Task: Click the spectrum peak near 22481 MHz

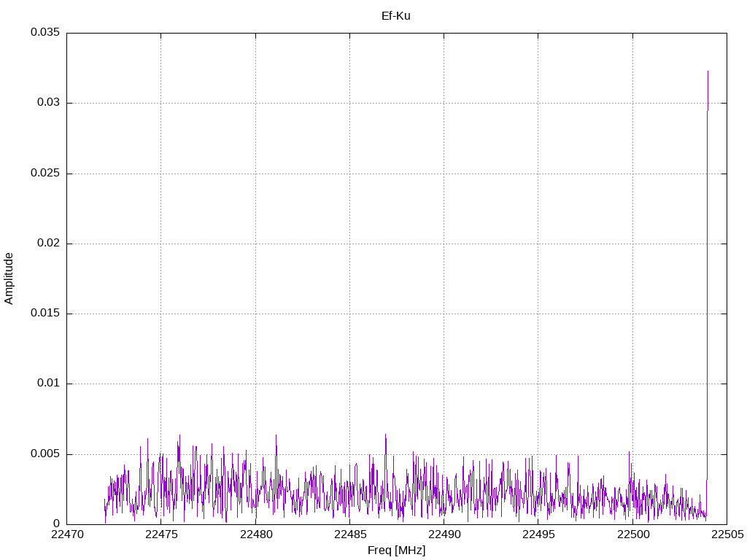Action: tap(276, 435)
